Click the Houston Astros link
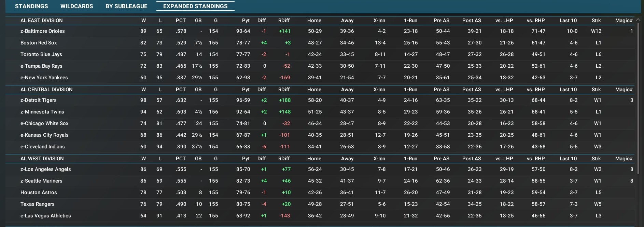644x227 pixels. (39, 192)
